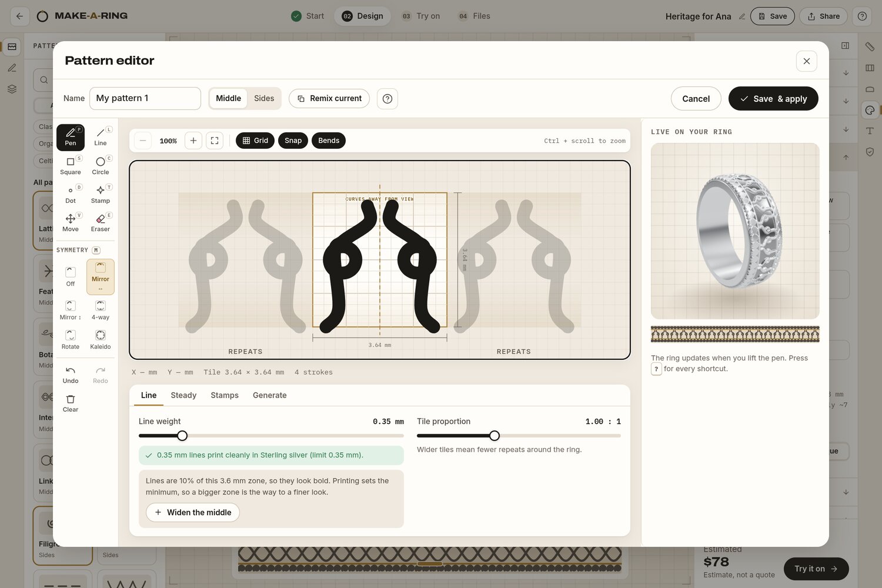
Task: Go to the Files step
Action: click(x=475, y=16)
